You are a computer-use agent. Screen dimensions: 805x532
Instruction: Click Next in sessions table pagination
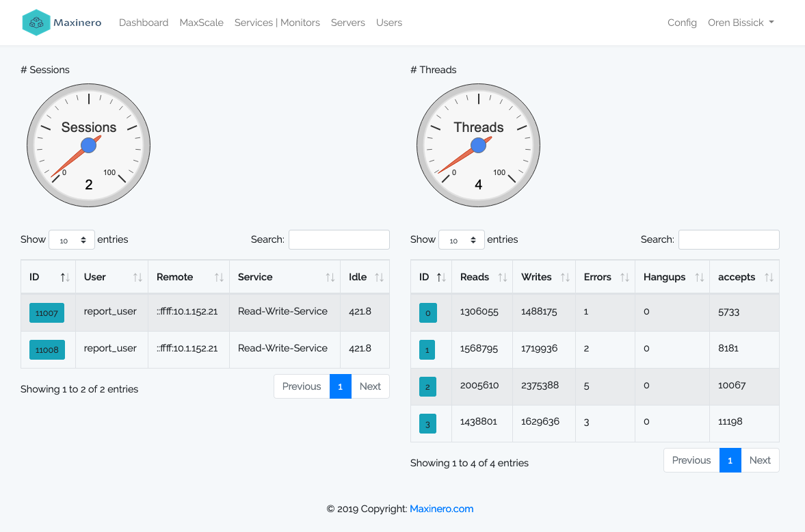370,386
